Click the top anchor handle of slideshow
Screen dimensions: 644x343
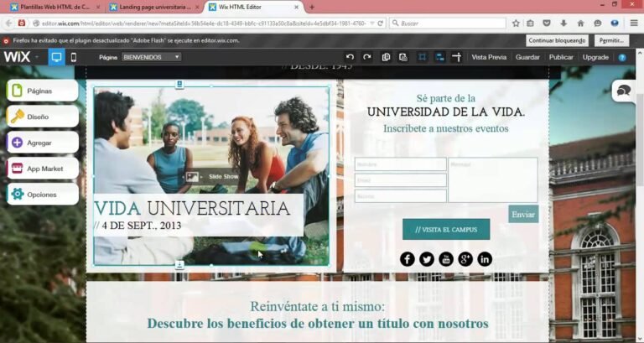179,84
